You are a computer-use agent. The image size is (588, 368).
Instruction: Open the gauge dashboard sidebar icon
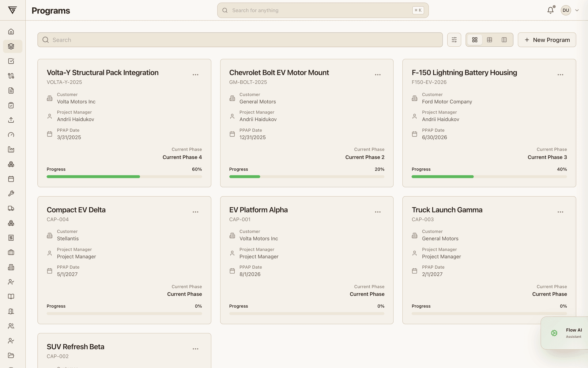click(x=11, y=135)
